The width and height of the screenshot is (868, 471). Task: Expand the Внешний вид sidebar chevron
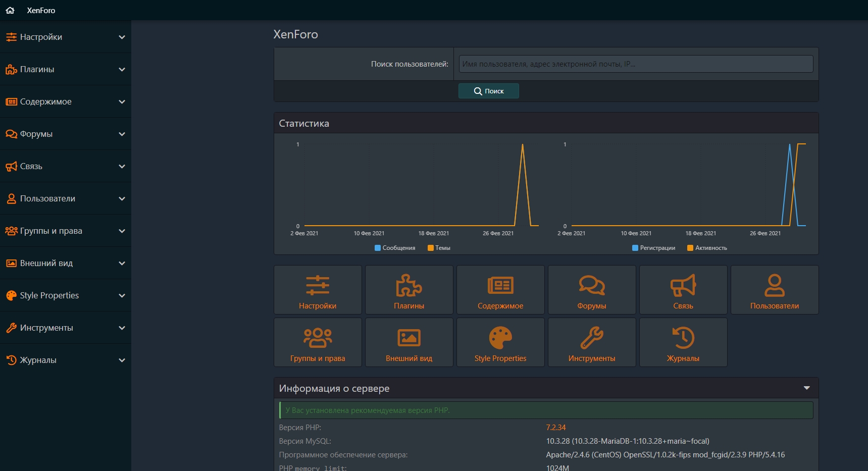click(x=122, y=263)
